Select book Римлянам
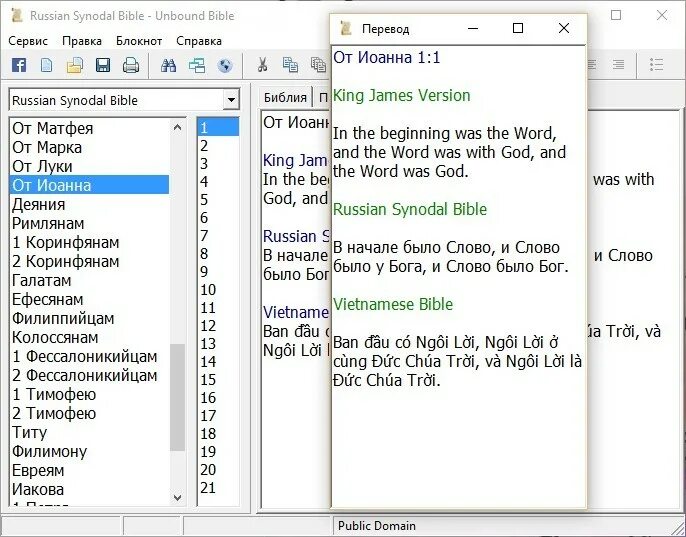The height and width of the screenshot is (537, 686). tap(89, 223)
